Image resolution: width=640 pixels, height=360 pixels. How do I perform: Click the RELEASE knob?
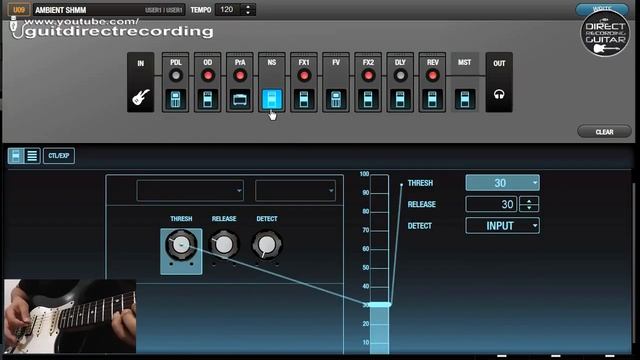[x=224, y=245]
